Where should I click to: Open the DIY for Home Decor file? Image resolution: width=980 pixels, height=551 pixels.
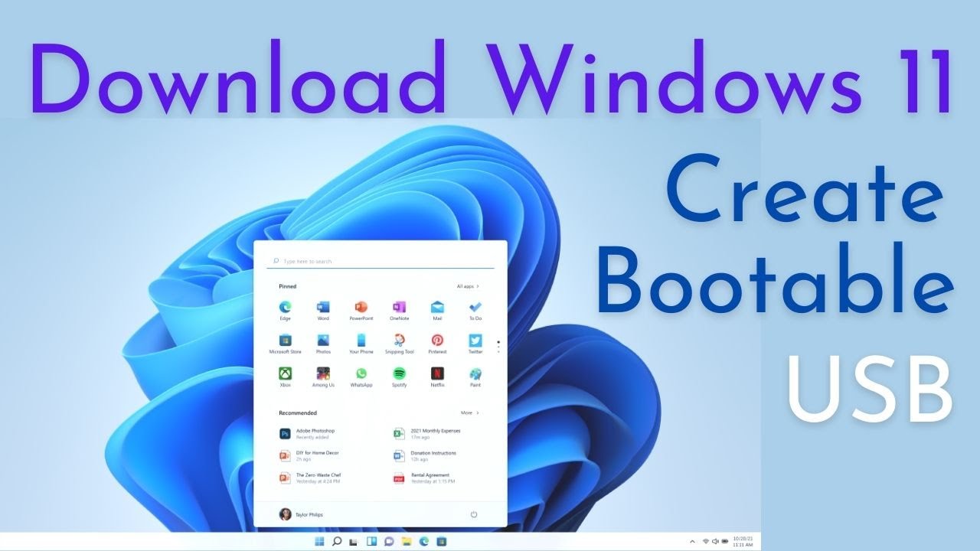point(309,455)
